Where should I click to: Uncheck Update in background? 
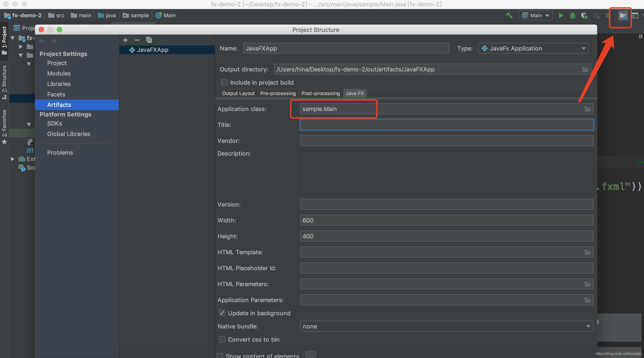click(222, 313)
